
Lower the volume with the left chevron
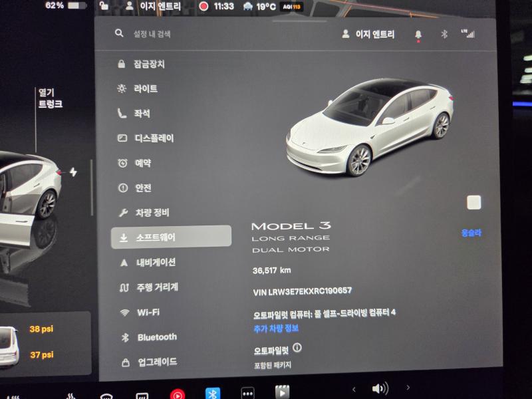(x=354, y=389)
